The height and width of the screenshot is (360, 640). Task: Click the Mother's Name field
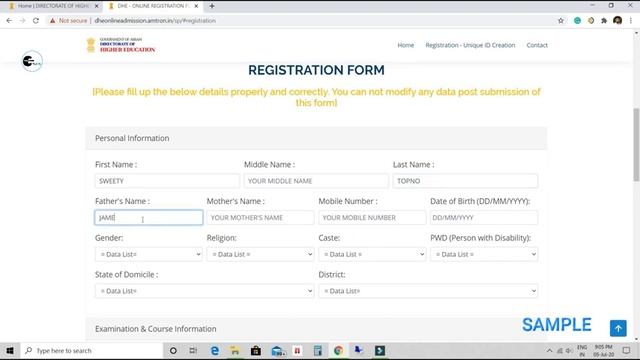[260, 218]
